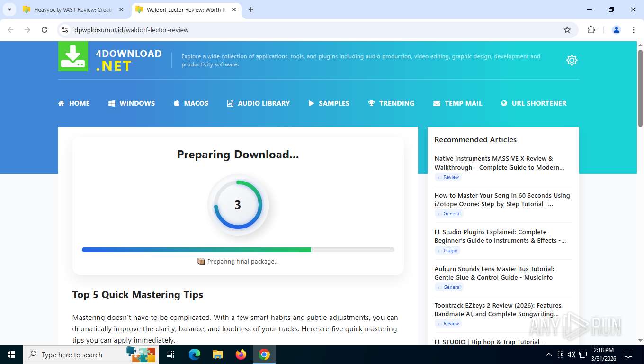
Task: Open Native Instruments MASSIVE X Review article
Action: 499,163
